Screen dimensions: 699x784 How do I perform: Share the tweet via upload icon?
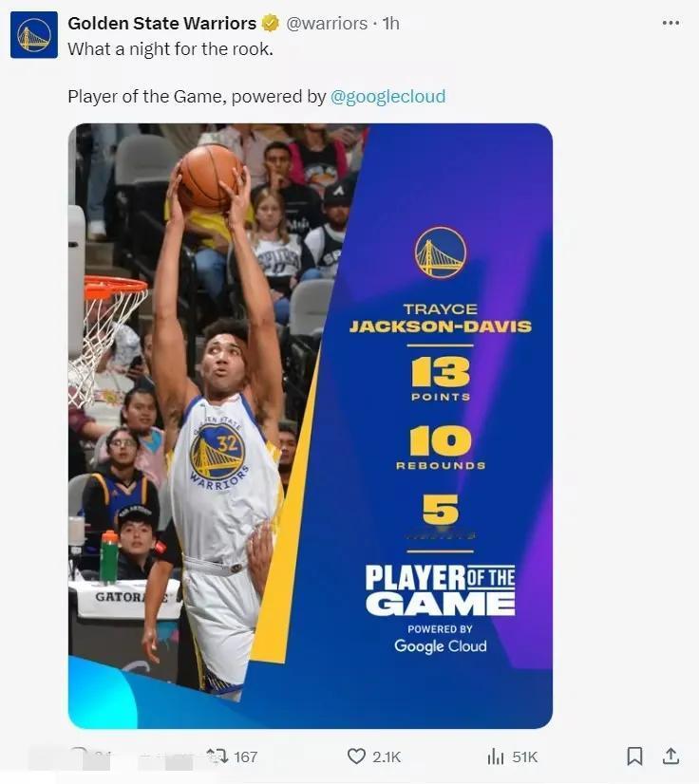coord(671,756)
